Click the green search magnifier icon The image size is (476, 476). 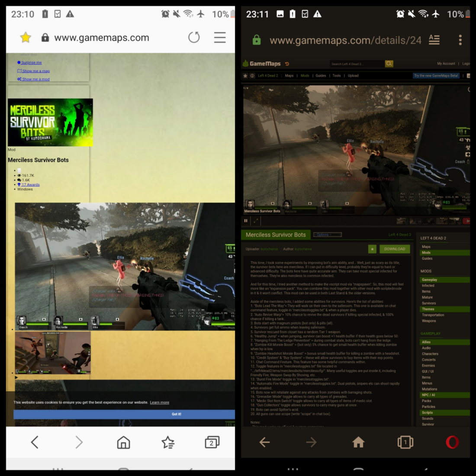pyautogui.click(x=389, y=63)
